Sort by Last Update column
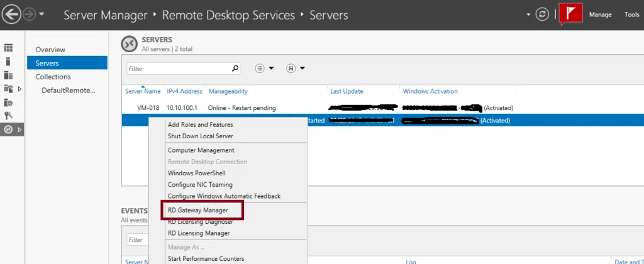The height and width of the screenshot is (264, 644). tap(347, 91)
